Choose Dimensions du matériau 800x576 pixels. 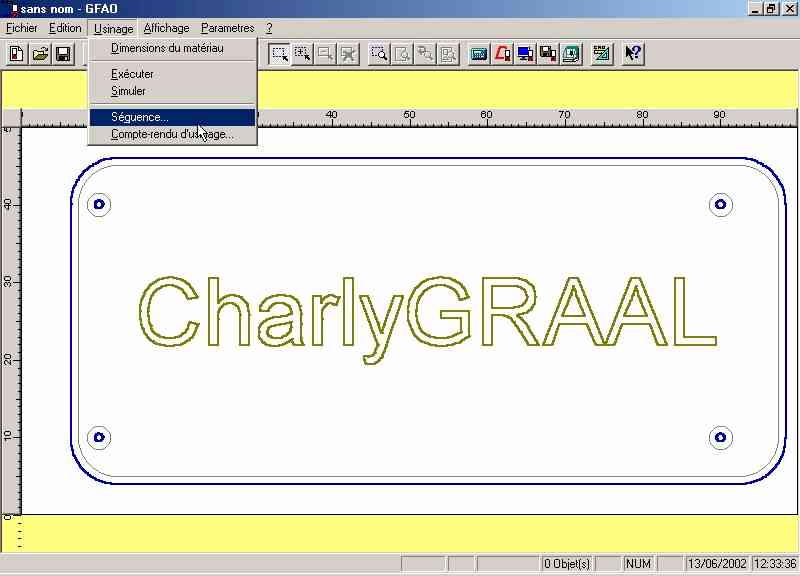tap(172, 48)
